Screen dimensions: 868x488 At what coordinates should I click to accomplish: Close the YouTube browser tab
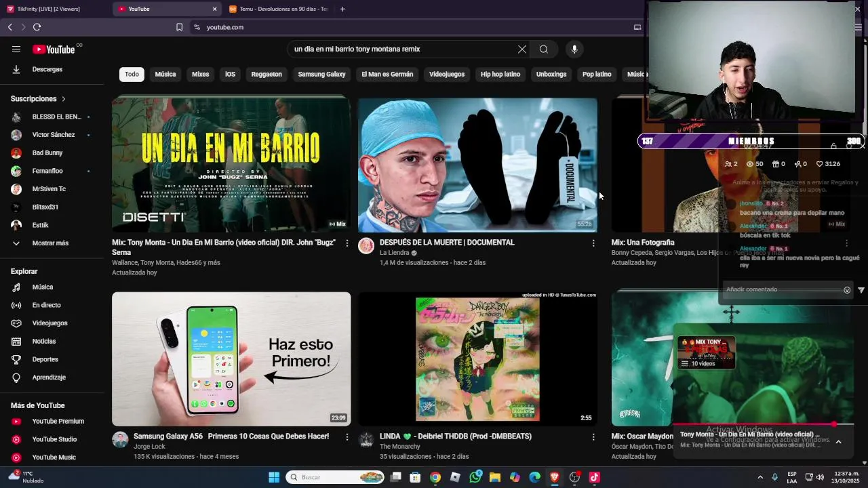[x=215, y=9]
